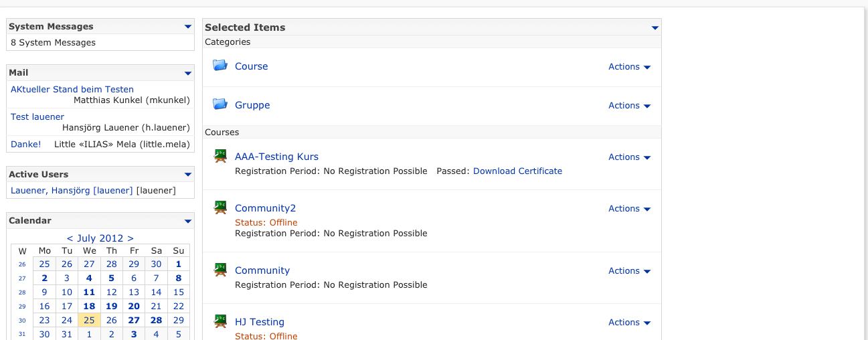Expand Actions menu for Community2
This screenshot has height=340, width=868.
point(629,208)
